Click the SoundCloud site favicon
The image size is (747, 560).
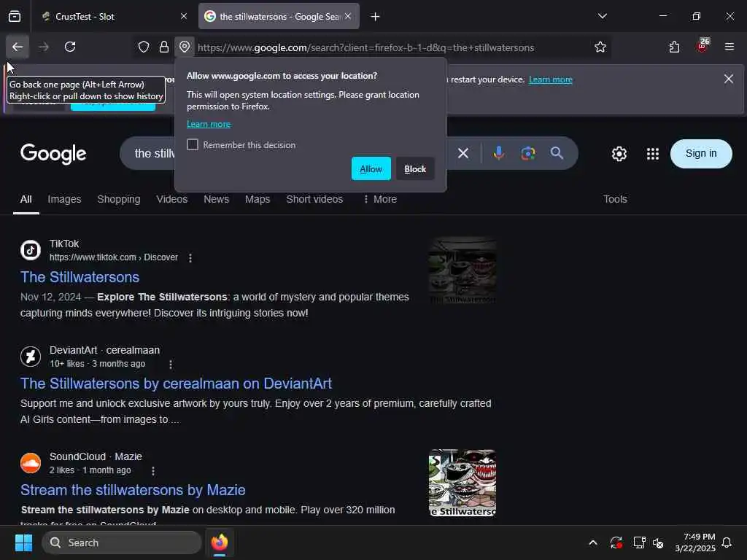[31, 463]
